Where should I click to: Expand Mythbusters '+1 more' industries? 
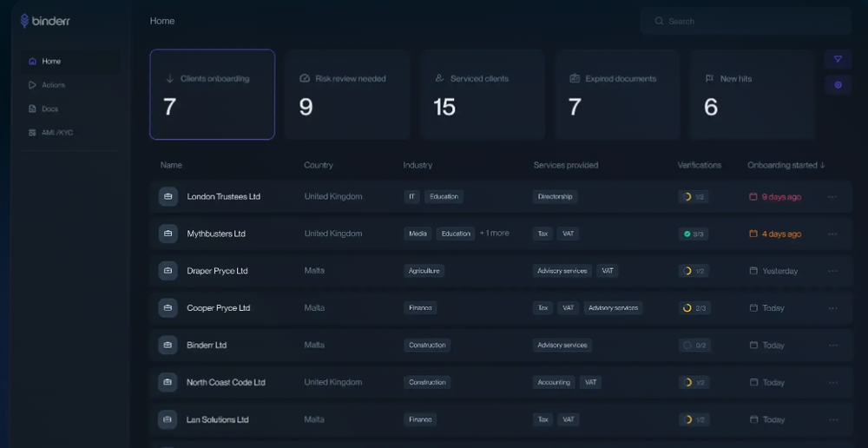click(x=495, y=234)
